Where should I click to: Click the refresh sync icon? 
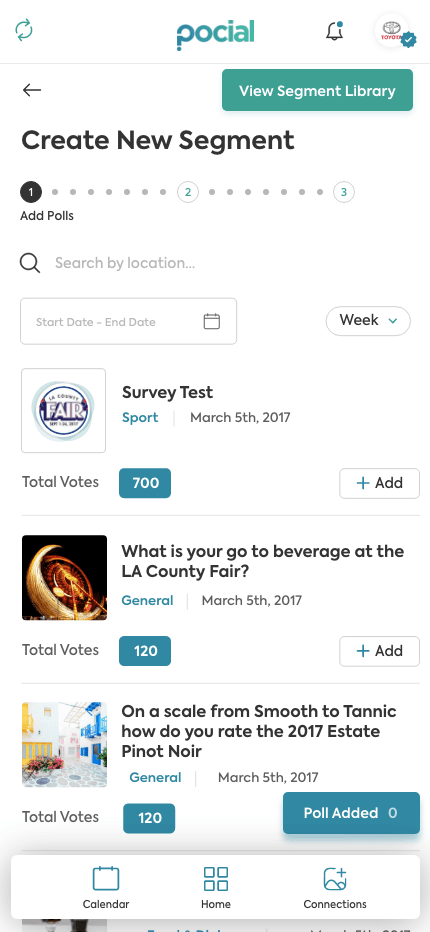pyautogui.click(x=24, y=30)
